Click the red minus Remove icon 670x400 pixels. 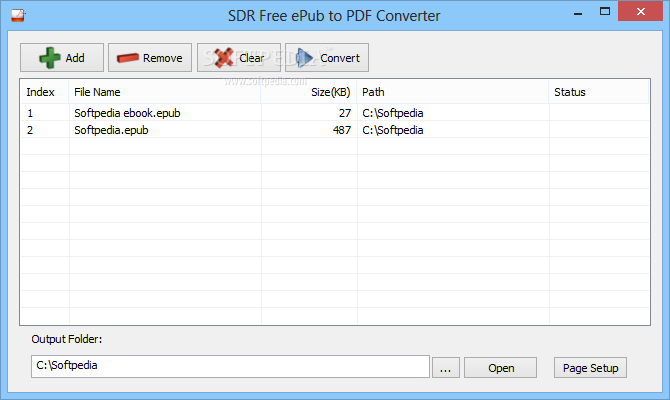[128, 58]
